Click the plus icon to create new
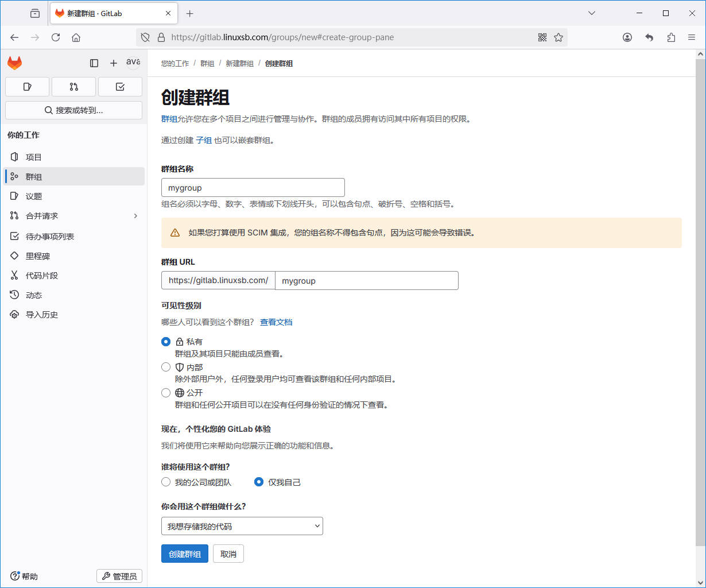This screenshot has width=706, height=588. tap(114, 63)
